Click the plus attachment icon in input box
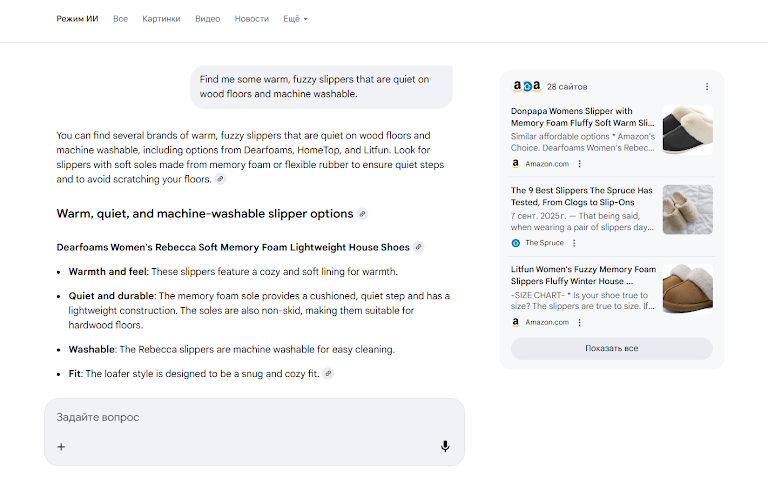The height and width of the screenshot is (477, 768). click(x=61, y=447)
